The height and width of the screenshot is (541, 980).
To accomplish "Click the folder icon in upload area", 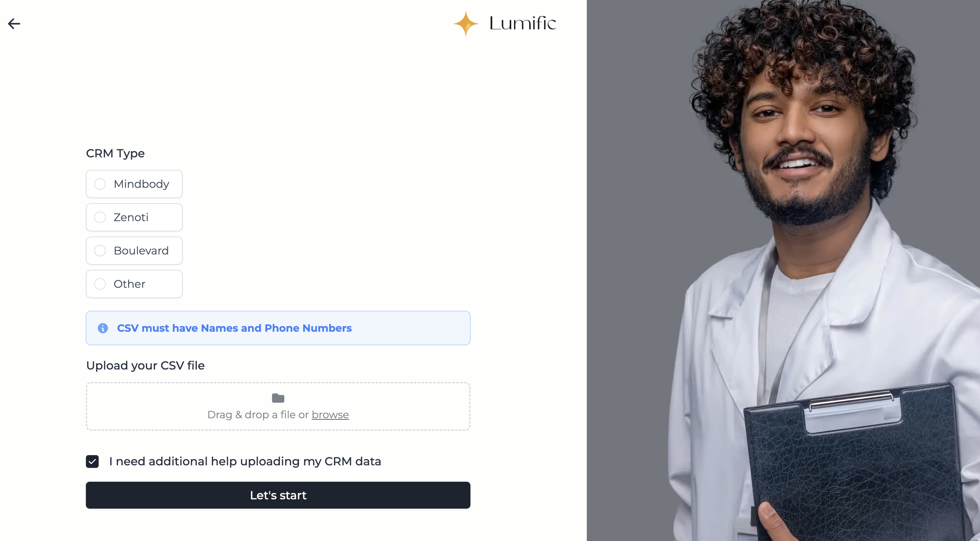I will pyautogui.click(x=278, y=398).
